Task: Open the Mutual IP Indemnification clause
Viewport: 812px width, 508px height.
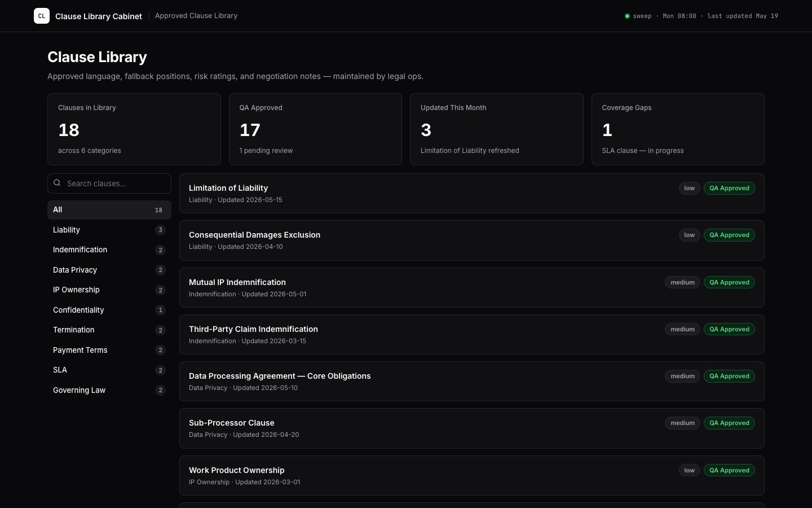Action: click(x=471, y=287)
